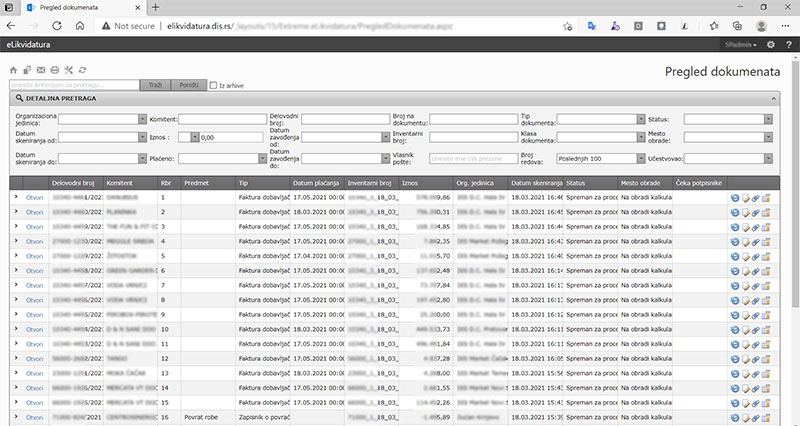Image resolution: width=800 pixels, height=426 pixels.
Task: Click the wrench tools icon in toolbar
Action: click(x=69, y=70)
